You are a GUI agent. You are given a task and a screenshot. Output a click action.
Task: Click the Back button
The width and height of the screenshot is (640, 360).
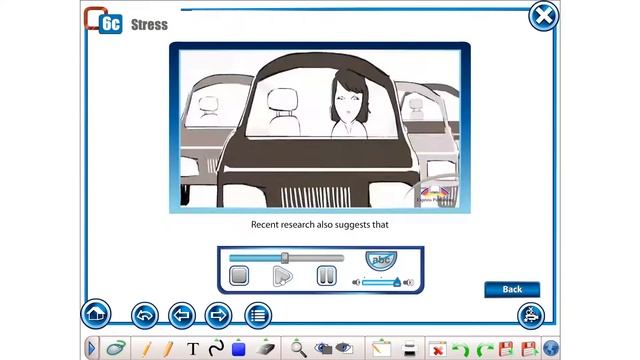pyautogui.click(x=512, y=289)
